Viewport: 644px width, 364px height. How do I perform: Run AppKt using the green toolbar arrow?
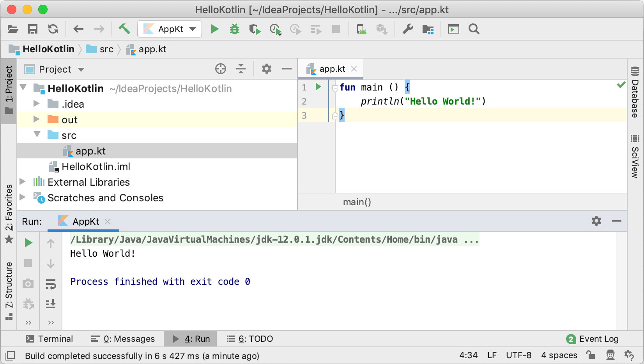[214, 29]
